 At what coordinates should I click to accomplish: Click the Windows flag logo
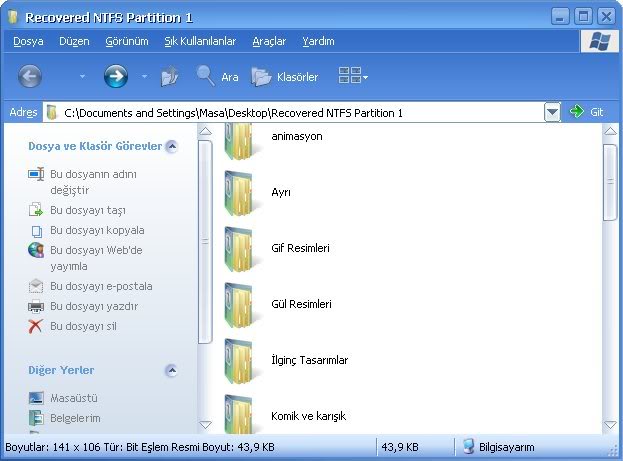[600, 41]
